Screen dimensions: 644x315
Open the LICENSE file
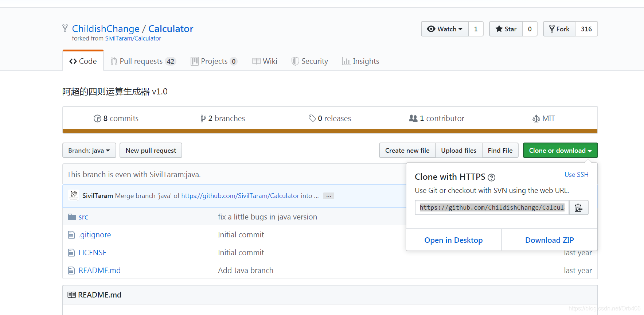pos(93,253)
